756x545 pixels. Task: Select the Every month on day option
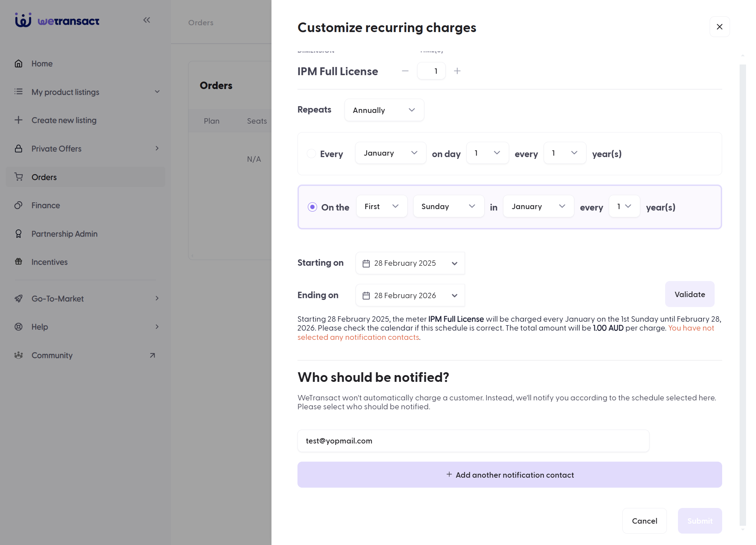[x=311, y=154]
